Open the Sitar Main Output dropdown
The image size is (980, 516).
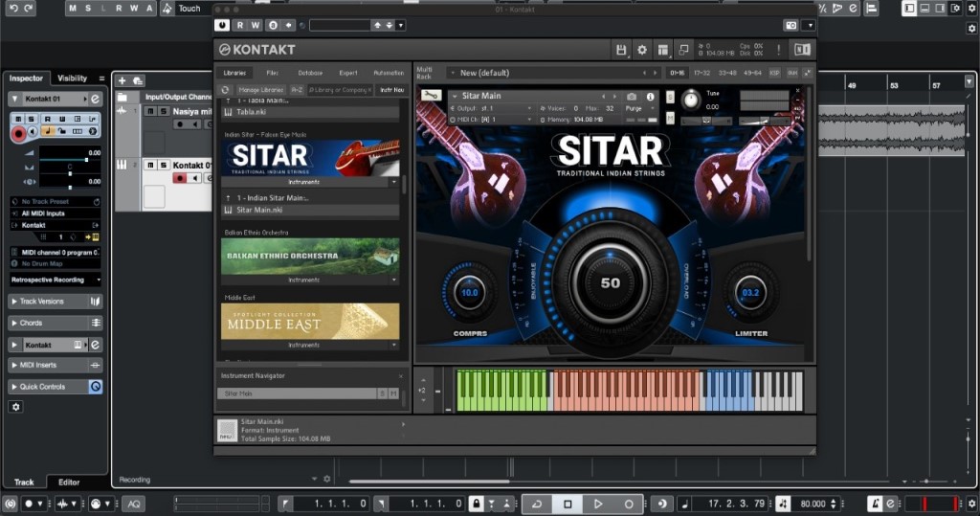[491, 108]
